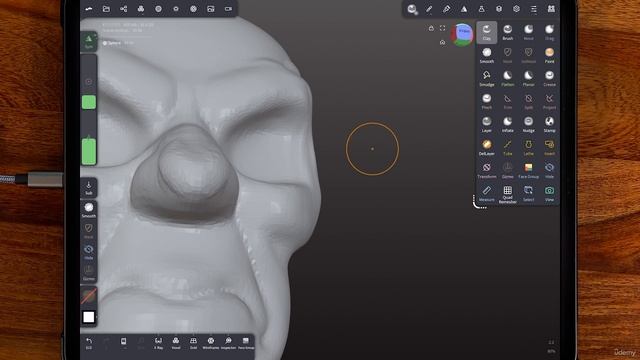Viewport: 640px width, 360px height.
Task: Click the view orientation sphere gizmo
Action: [462, 35]
